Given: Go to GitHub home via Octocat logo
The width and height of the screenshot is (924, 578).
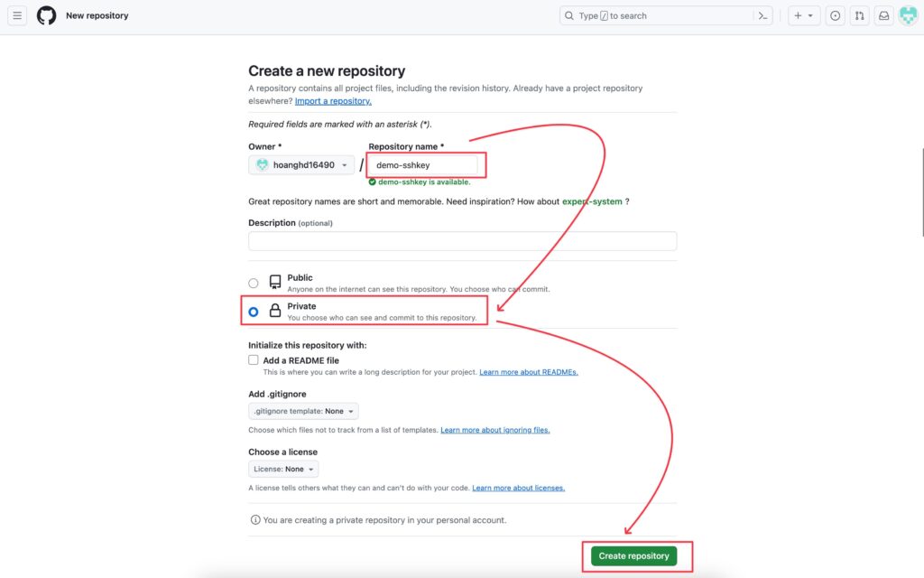Looking at the screenshot, I should point(47,15).
